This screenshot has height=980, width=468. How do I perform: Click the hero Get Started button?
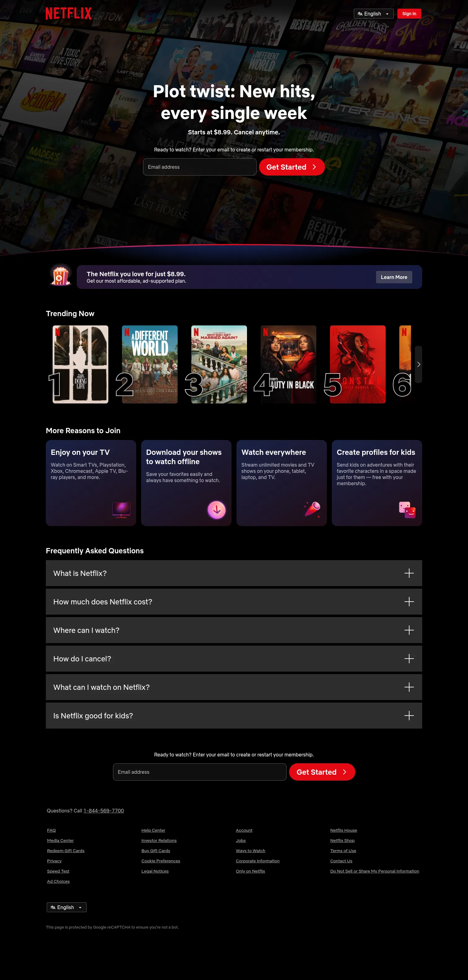[292, 167]
